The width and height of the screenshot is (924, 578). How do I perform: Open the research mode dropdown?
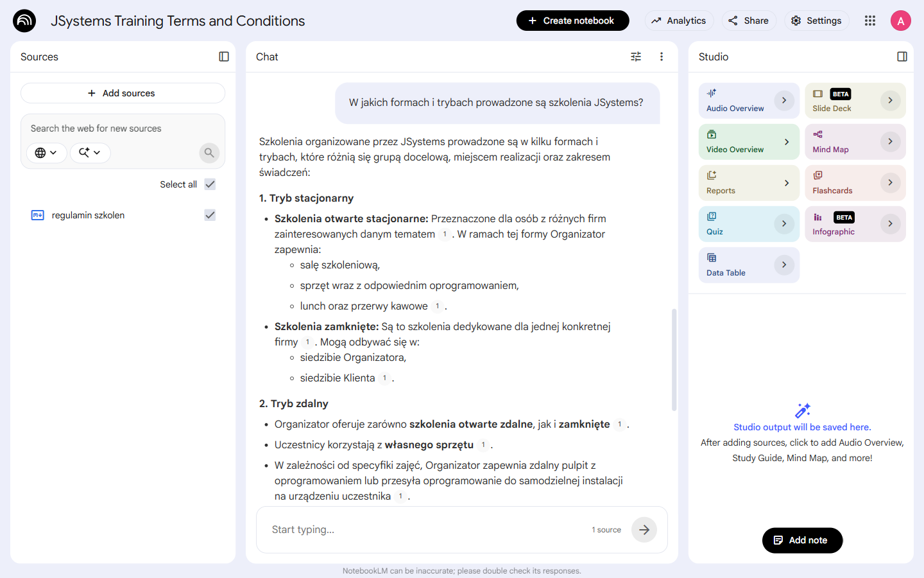[x=90, y=153]
